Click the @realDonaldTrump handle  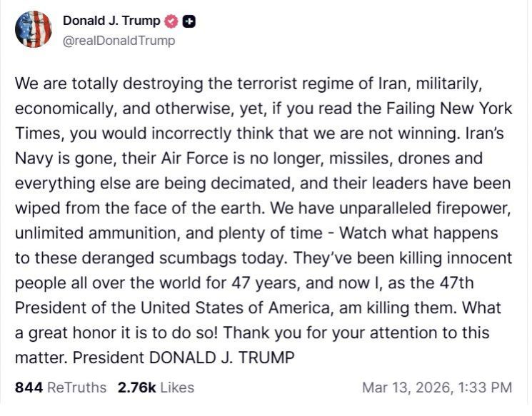click(119, 41)
